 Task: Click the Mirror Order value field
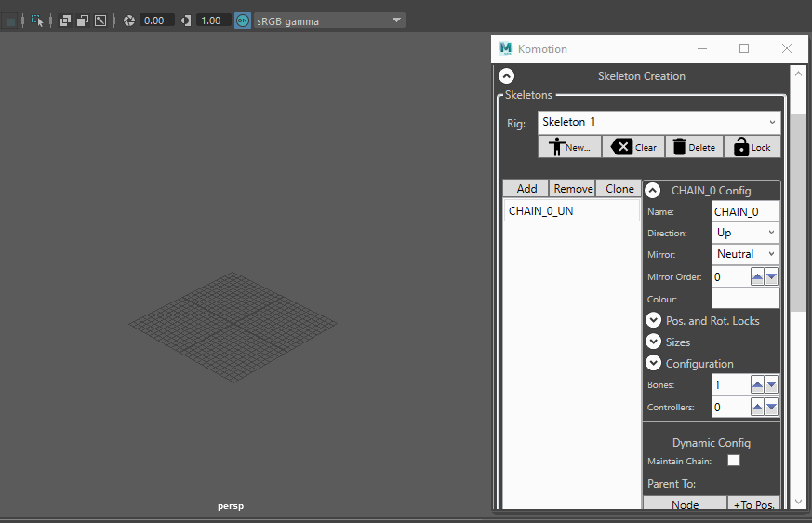[x=731, y=276]
